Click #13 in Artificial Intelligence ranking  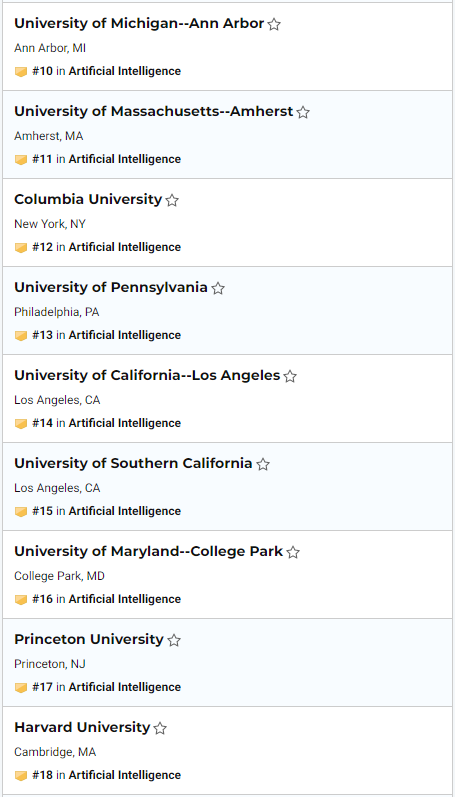(106, 335)
